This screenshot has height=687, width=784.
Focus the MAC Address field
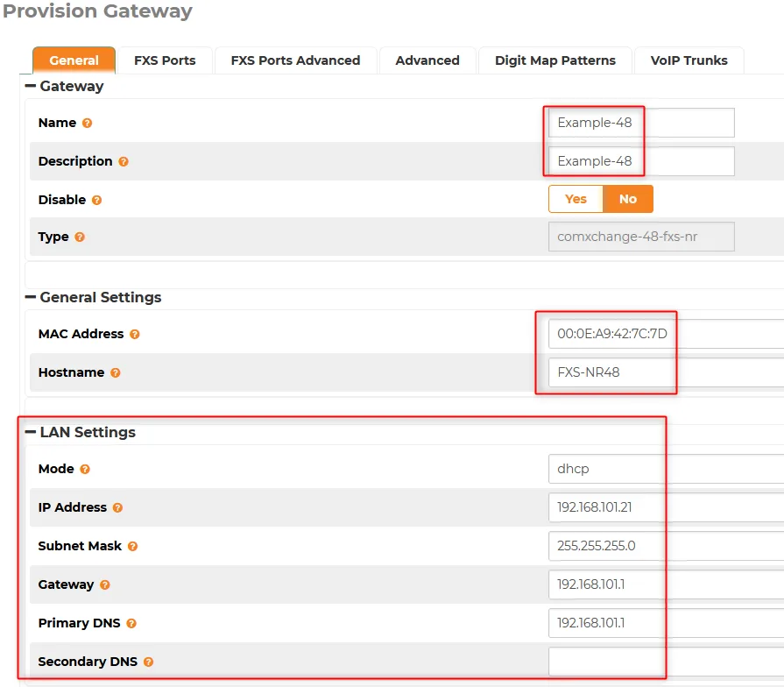(x=666, y=334)
